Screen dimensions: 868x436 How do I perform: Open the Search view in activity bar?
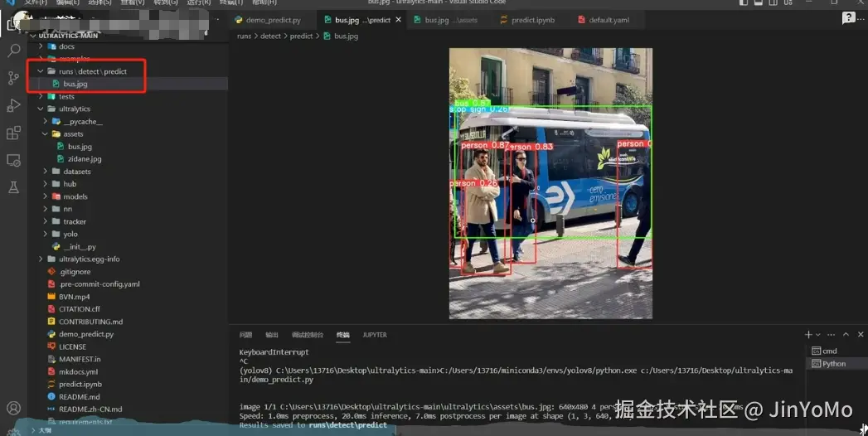[14, 51]
